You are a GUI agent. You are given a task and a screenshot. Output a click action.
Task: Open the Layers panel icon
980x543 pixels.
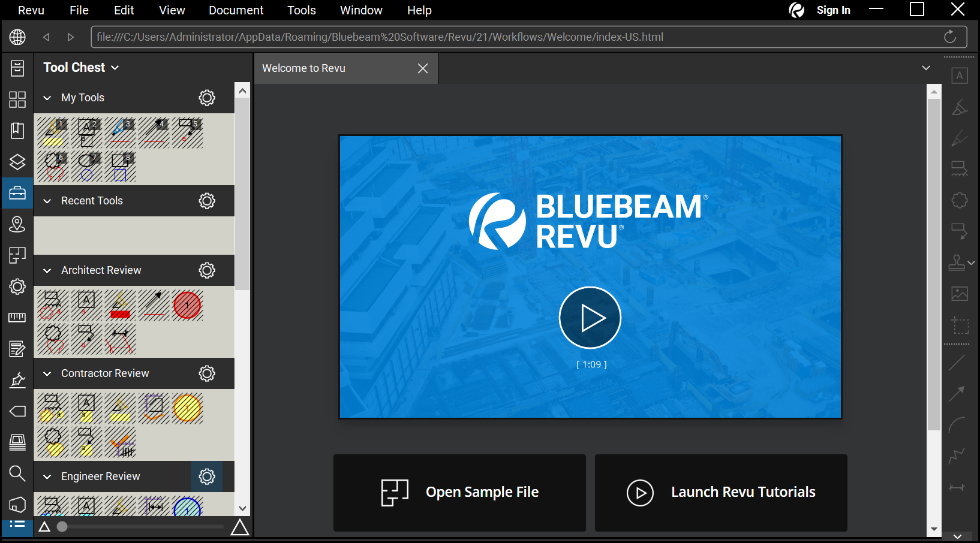pyautogui.click(x=17, y=161)
